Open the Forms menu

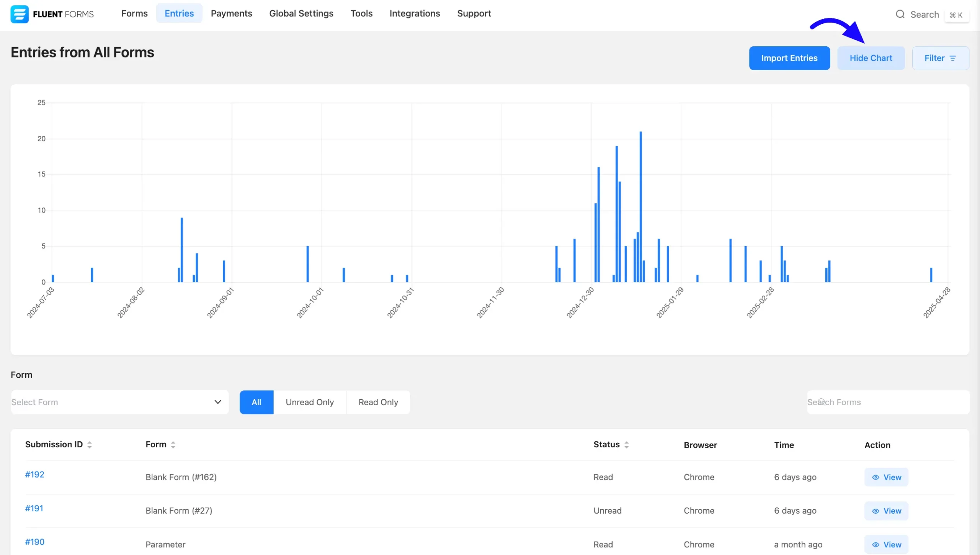click(x=134, y=13)
